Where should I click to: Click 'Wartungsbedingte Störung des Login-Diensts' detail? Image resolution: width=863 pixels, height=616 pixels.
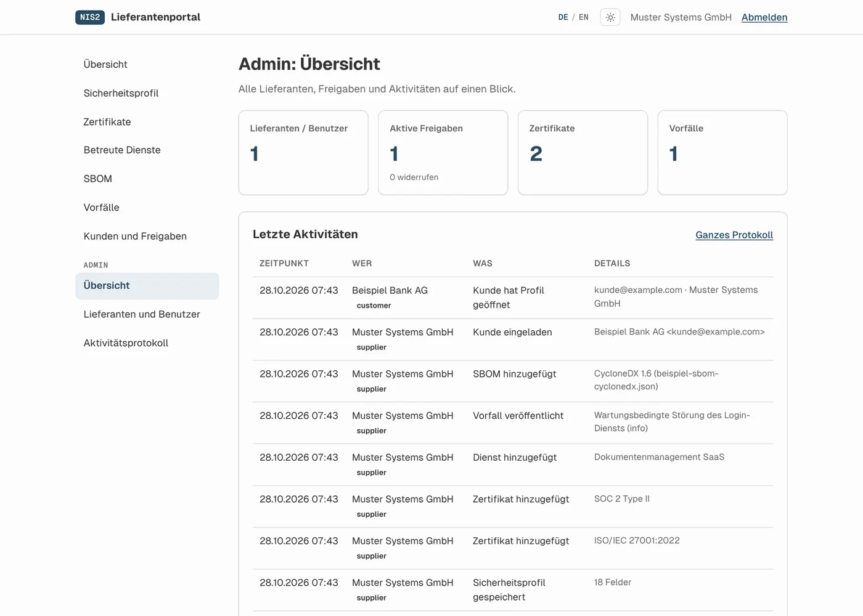click(x=672, y=422)
